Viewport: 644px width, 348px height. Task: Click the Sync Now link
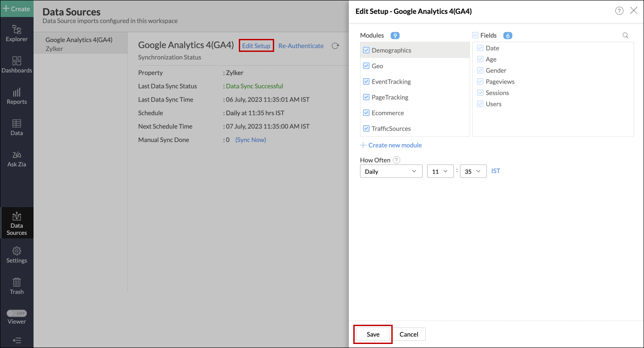[250, 140]
